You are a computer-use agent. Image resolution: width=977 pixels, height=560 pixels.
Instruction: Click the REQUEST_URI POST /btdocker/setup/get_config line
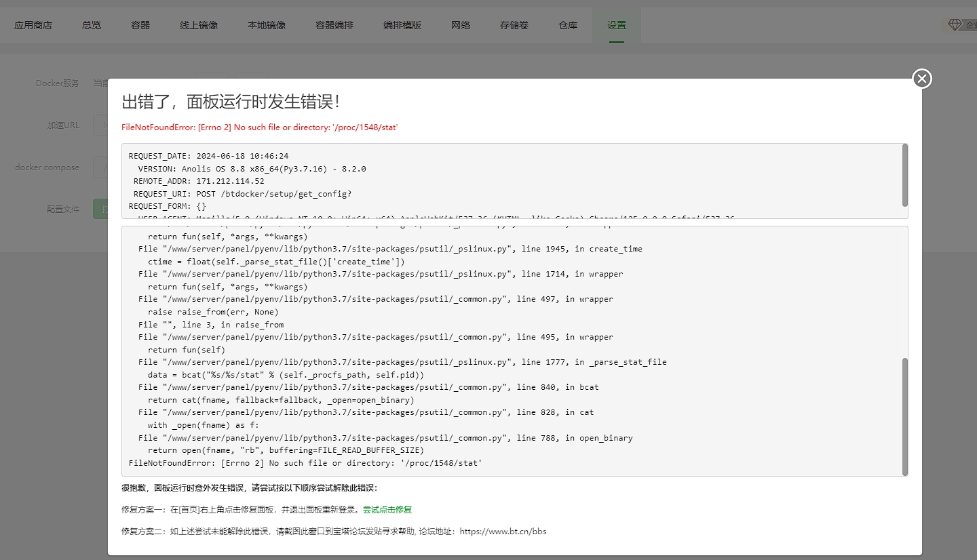242,194
